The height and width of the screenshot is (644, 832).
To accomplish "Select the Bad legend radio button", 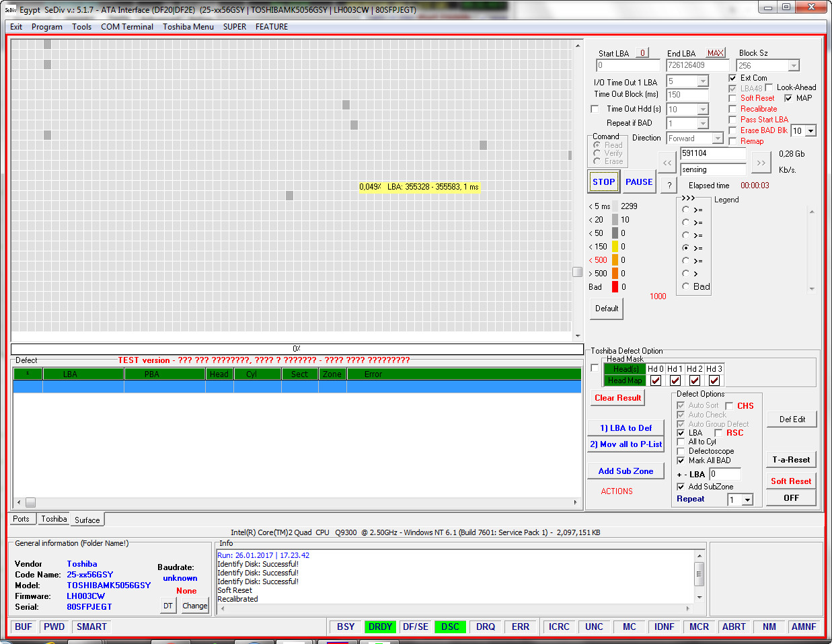I will 686,286.
